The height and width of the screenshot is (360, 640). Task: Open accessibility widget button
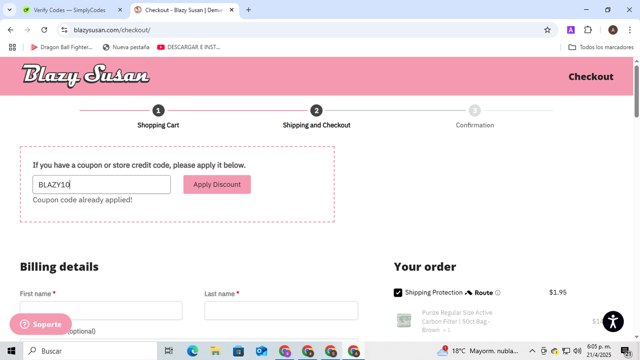coord(613,322)
